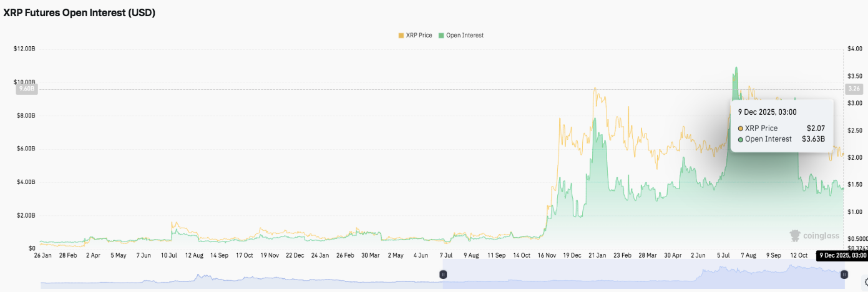Screen dimensions: 868x292
Task: Click the yellow dot in the tooltip
Action: pyautogui.click(x=741, y=128)
